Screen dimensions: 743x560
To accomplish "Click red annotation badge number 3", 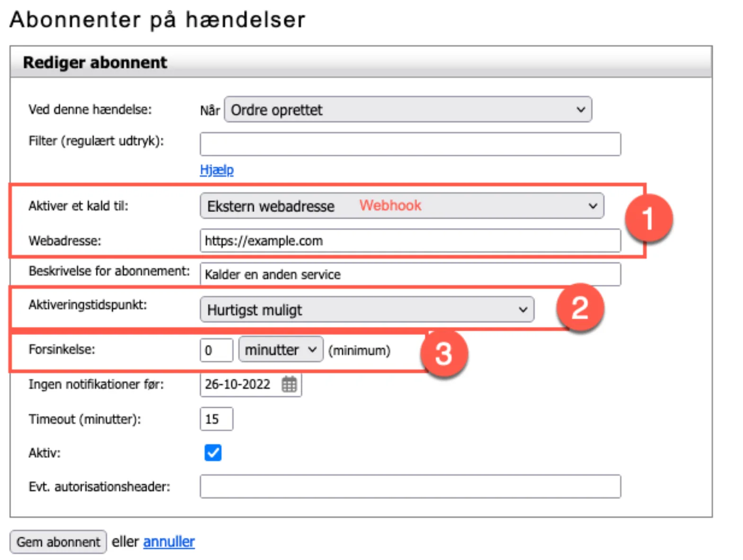I will 444,353.
